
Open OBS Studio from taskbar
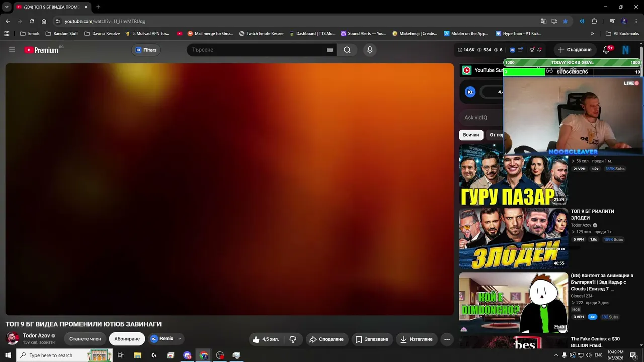tap(220, 355)
